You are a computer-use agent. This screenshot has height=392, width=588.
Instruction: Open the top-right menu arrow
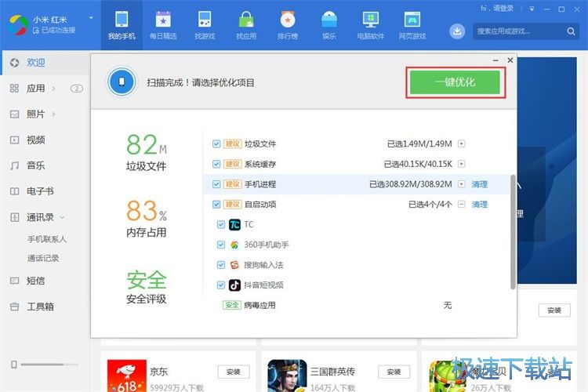pos(532,9)
